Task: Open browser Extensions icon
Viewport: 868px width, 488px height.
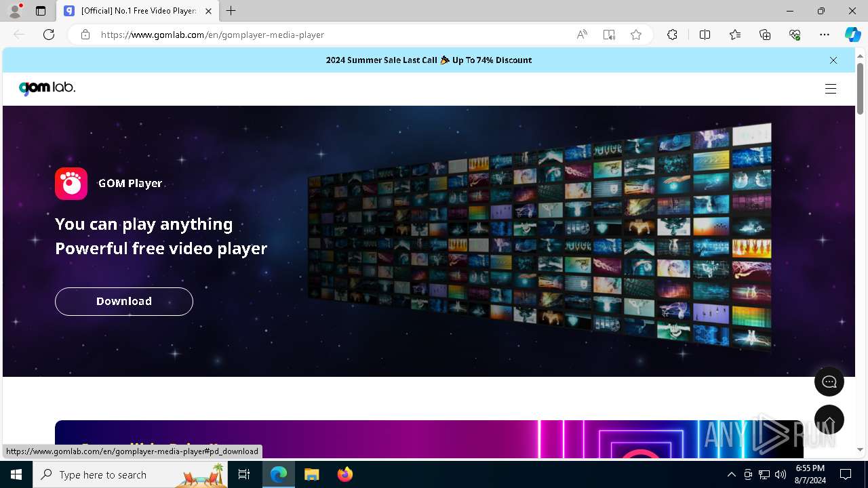Action: click(x=672, y=35)
